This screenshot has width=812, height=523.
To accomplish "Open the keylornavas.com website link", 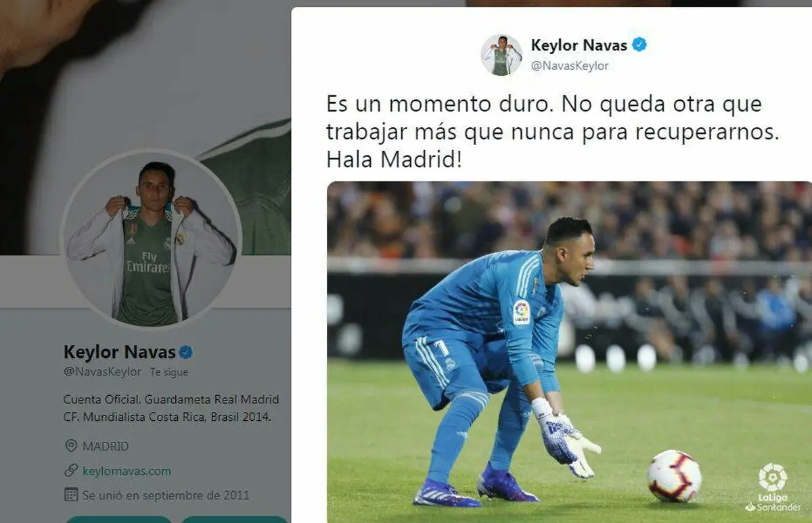I will (x=127, y=471).
